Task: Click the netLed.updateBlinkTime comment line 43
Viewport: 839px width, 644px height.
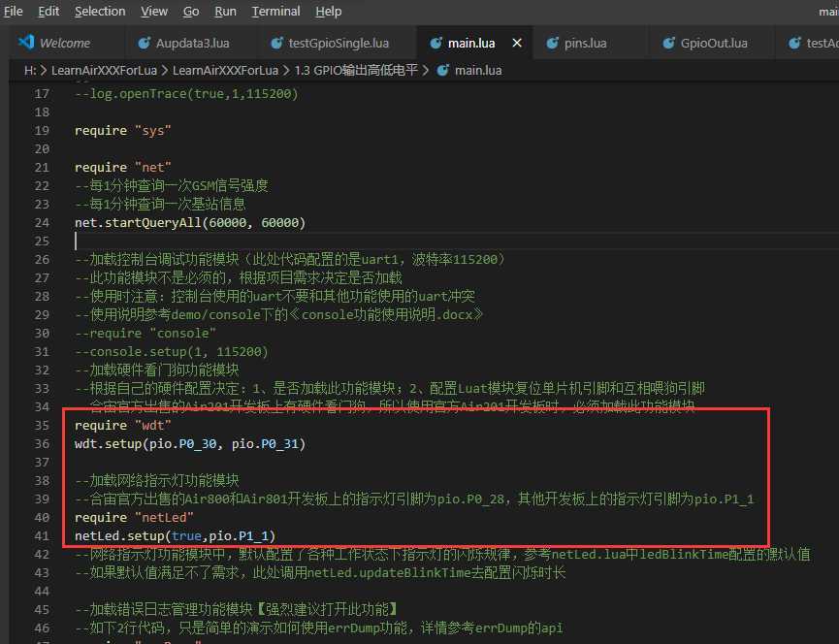Action: click(x=320, y=573)
